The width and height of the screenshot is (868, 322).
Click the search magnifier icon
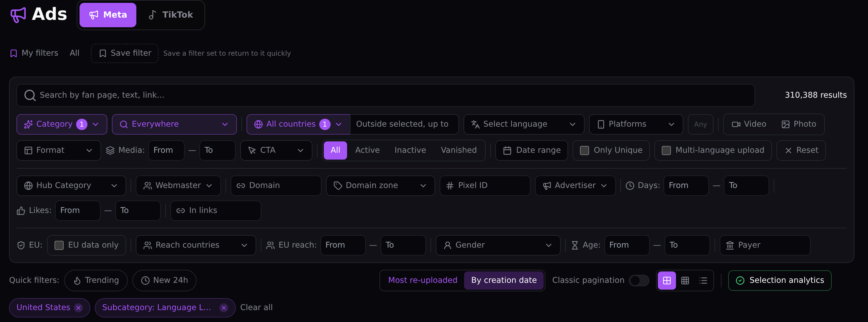30,95
